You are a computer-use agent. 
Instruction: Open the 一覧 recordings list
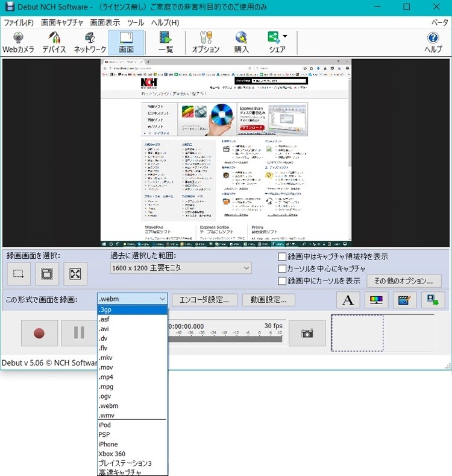(166, 42)
